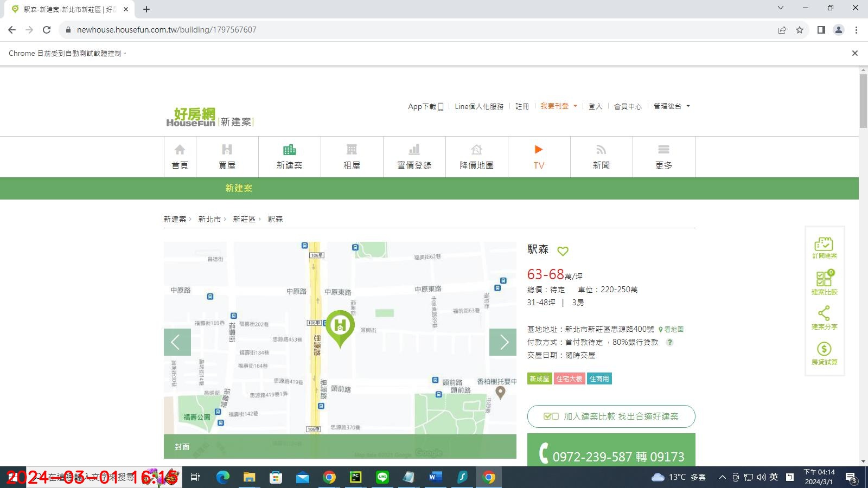The height and width of the screenshot is (488, 868).
Task: Click the green H map location marker
Action: 340,326
